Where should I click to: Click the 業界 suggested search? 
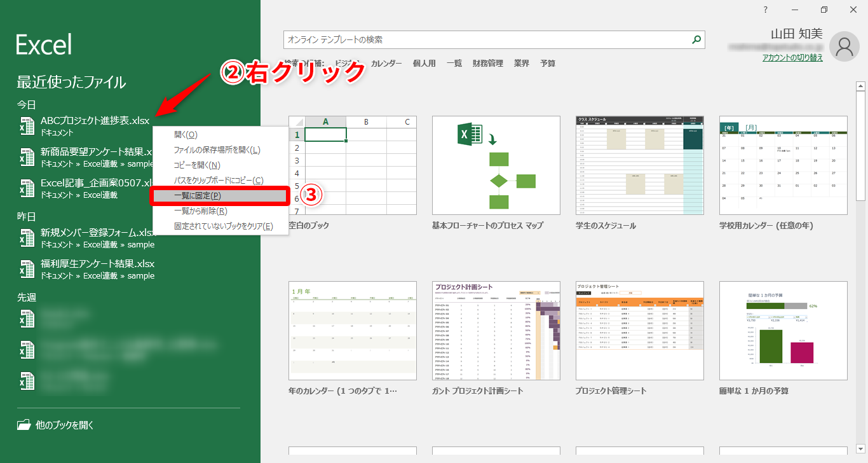(522, 64)
